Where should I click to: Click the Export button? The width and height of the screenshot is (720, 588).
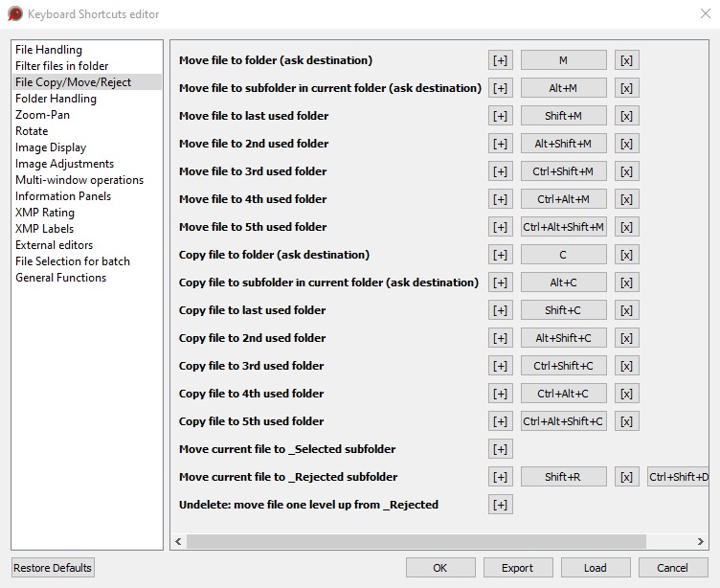coord(517,568)
